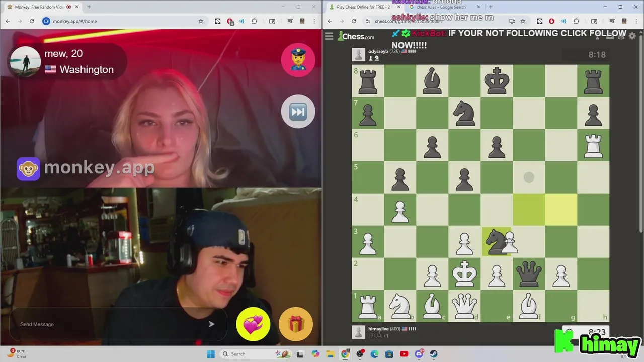
Task: Click opponent odysseyb's username
Action: (378, 51)
